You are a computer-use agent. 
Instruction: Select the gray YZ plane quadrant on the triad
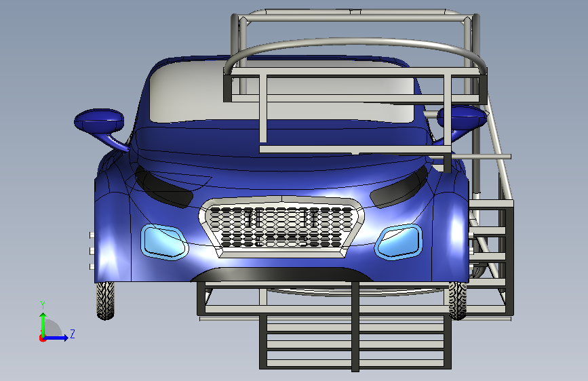click(x=53, y=328)
